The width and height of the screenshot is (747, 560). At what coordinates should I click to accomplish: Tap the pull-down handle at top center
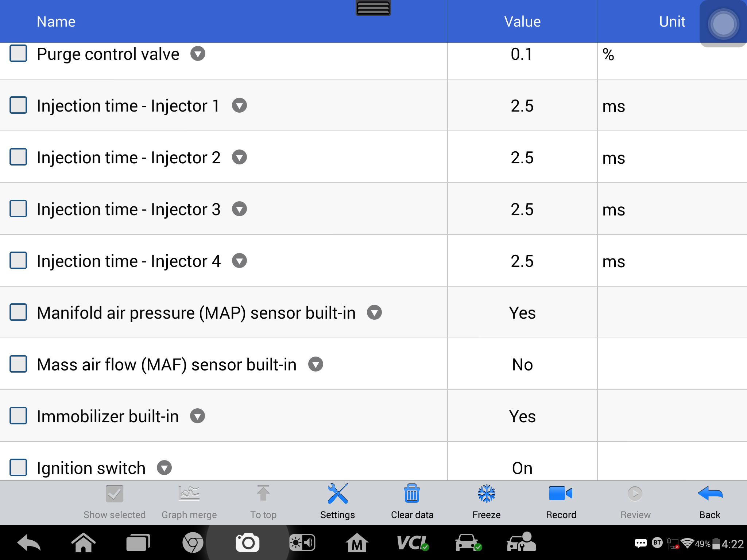click(373, 8)
